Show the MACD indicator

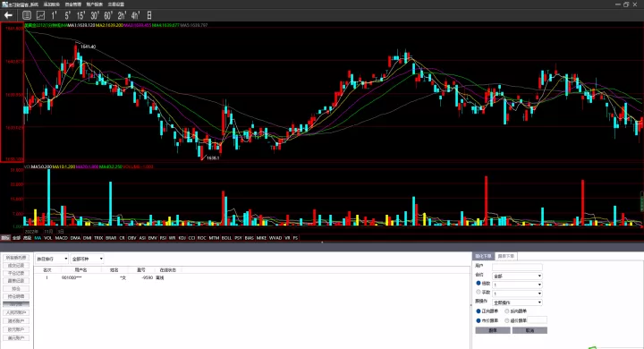coord(61,238)
